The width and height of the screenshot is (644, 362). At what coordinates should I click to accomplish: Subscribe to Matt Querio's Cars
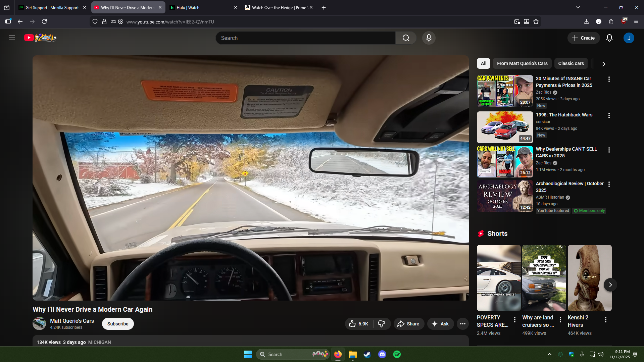118,324
